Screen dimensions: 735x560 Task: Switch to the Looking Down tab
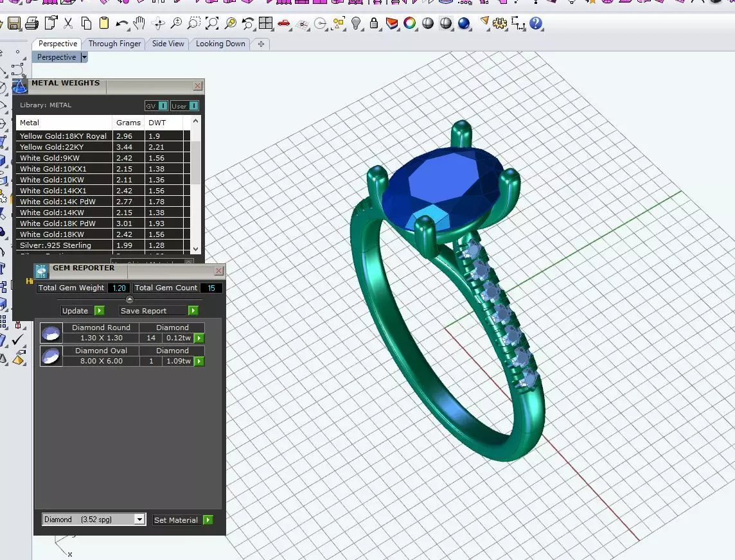(x=220, y=44)
